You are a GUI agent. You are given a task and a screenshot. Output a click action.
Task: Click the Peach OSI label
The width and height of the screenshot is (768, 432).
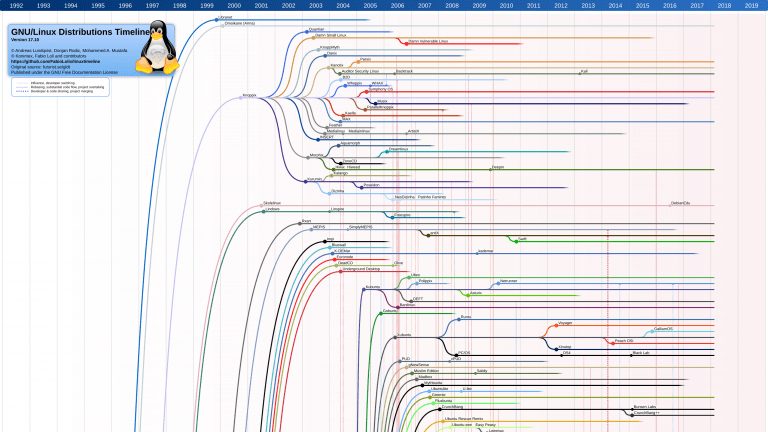(624, 340)
